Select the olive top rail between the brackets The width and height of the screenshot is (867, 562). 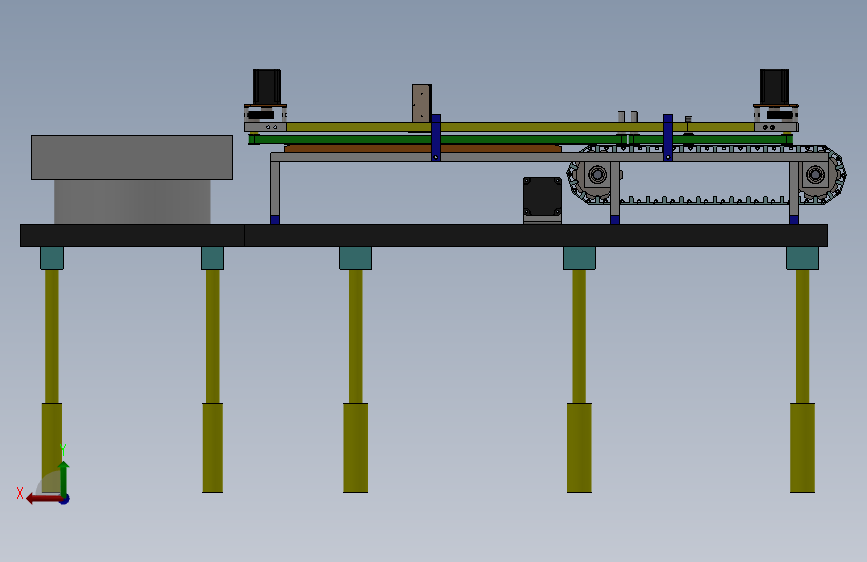click(x=552, y=127)
